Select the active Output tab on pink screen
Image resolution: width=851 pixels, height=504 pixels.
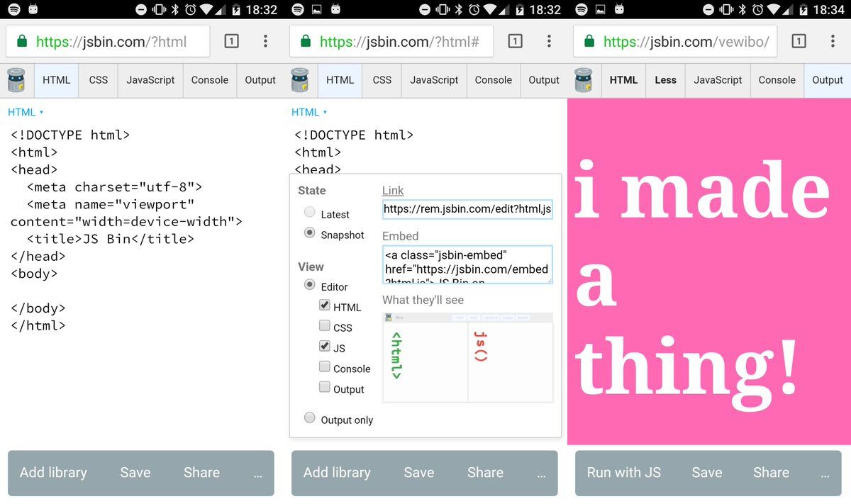[828, 80]
